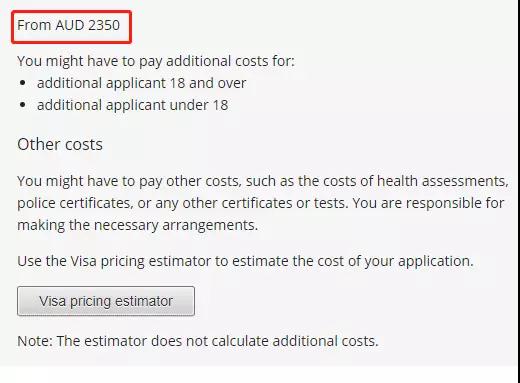
Task: Click "other certificates or tests" phrase
Action: coord(263,203)
